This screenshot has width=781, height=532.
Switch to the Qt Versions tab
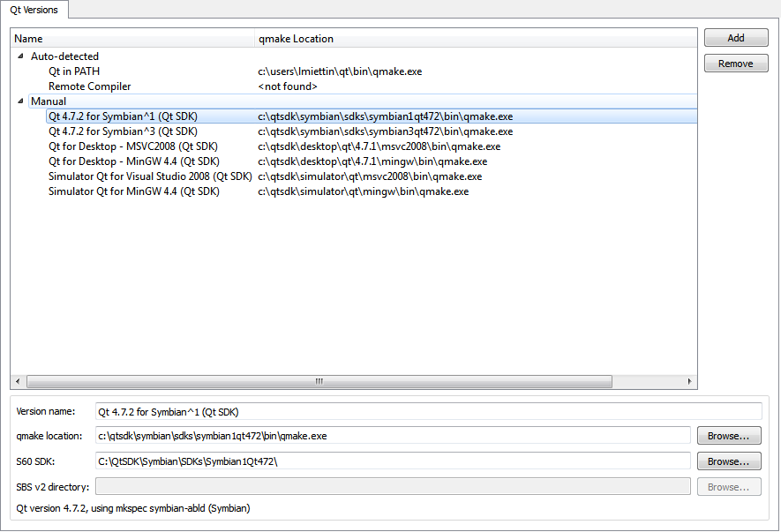click(34, 10)
